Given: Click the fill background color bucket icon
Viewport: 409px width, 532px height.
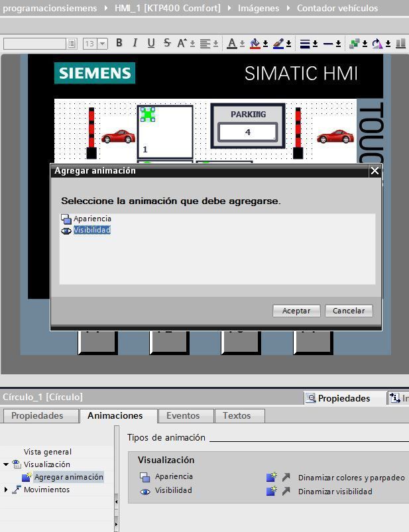Looking at the screenshot, I should click(x=255, y=44).
